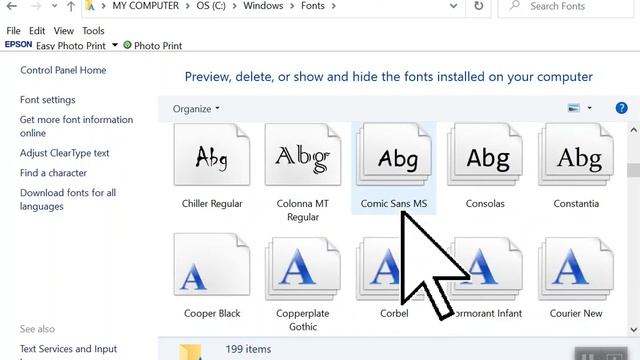
Task: Click the Constantia name label
Action: [x=576, y=204]
